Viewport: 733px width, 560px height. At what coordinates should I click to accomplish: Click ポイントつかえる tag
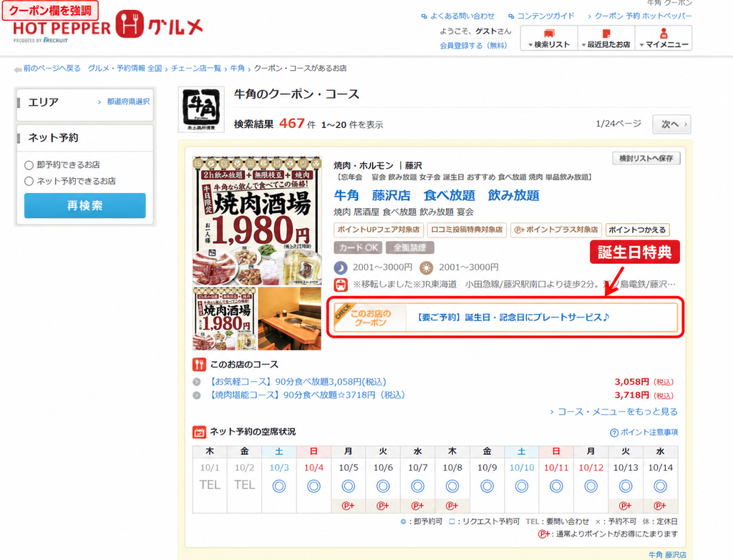638,230
